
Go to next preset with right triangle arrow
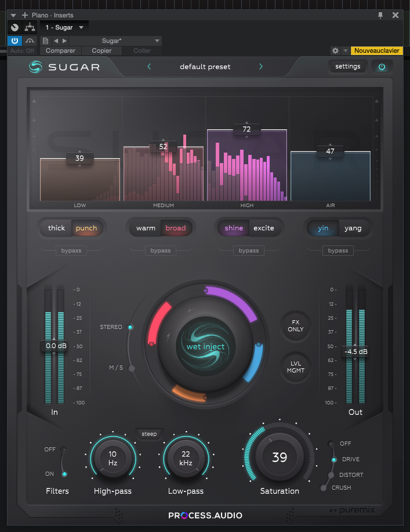64,41
